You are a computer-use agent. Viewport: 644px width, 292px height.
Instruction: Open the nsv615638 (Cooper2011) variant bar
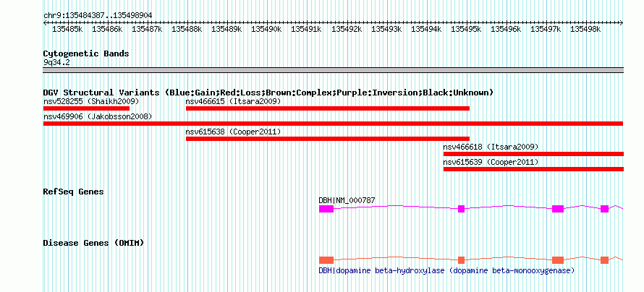click(328, 139)
